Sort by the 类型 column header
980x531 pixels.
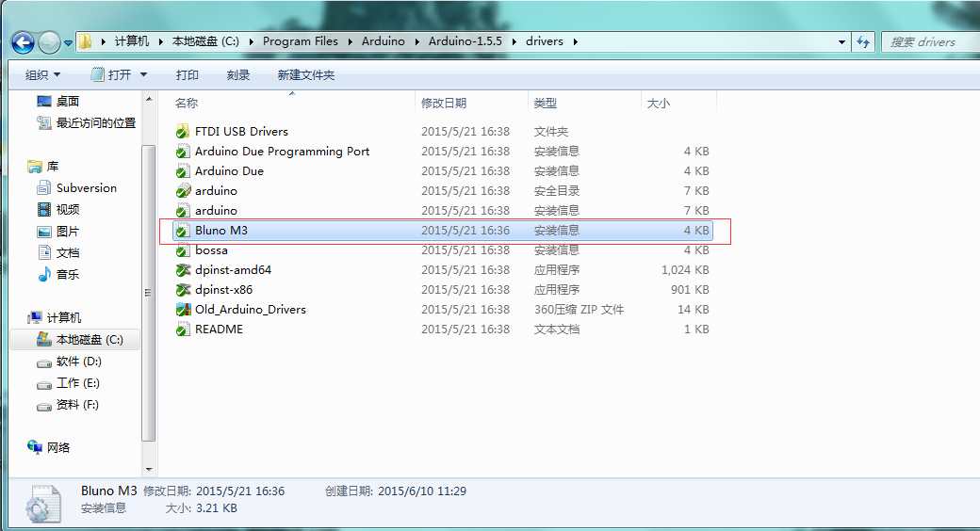[x=545, y=103]
